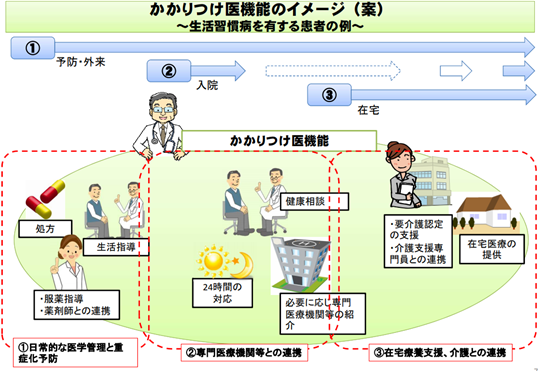
Task: Click the ③在宅療養支援、介護との連携 caption
Action: 440,352
